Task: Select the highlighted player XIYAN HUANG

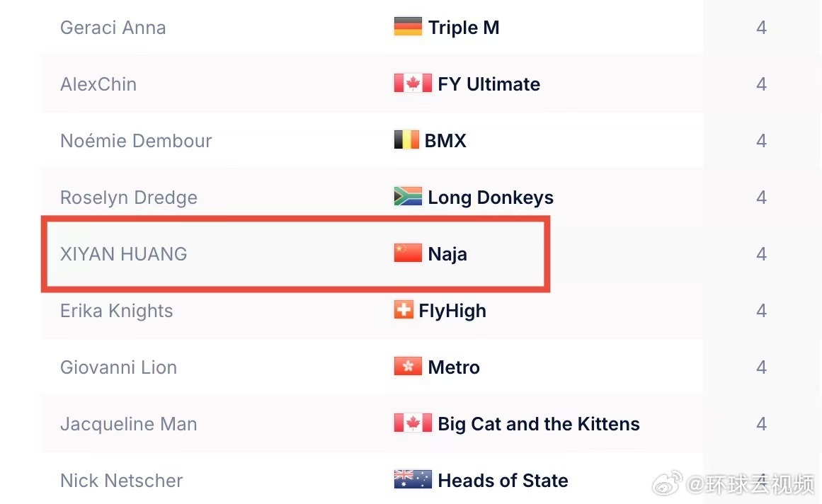Action: click(x=124, y=254)
